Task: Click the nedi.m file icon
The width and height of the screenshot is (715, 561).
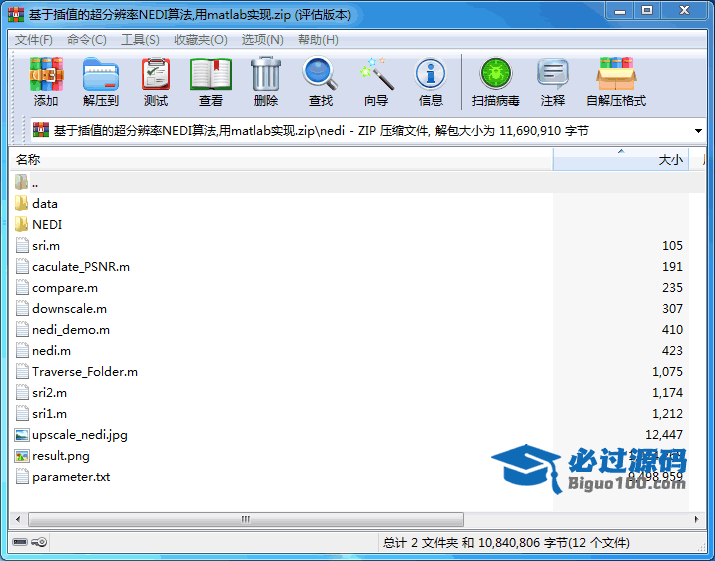Action: pyautogui.click(x=22, y=351)
